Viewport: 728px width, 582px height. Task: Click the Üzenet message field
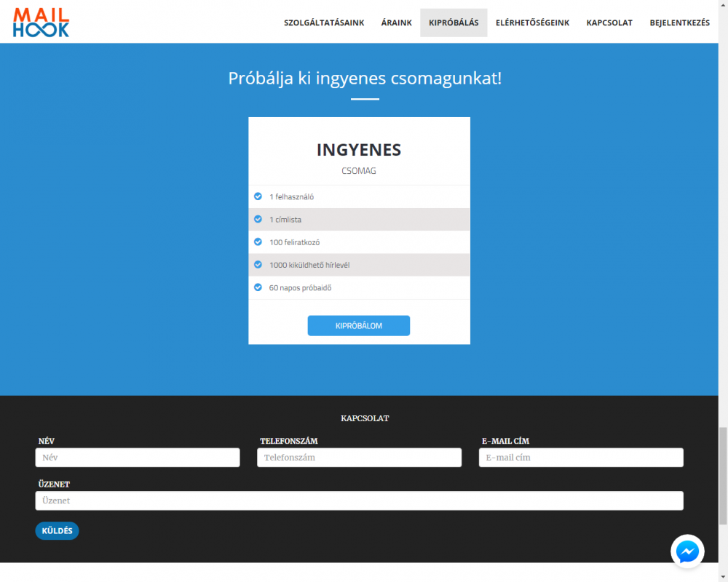point(359,501)
